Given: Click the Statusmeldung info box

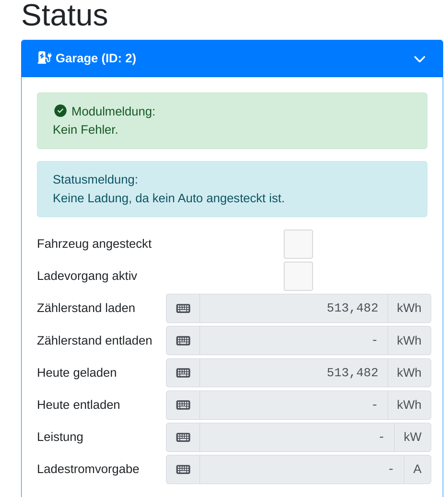Looking at the screenshot, I should tap(232, 189).
